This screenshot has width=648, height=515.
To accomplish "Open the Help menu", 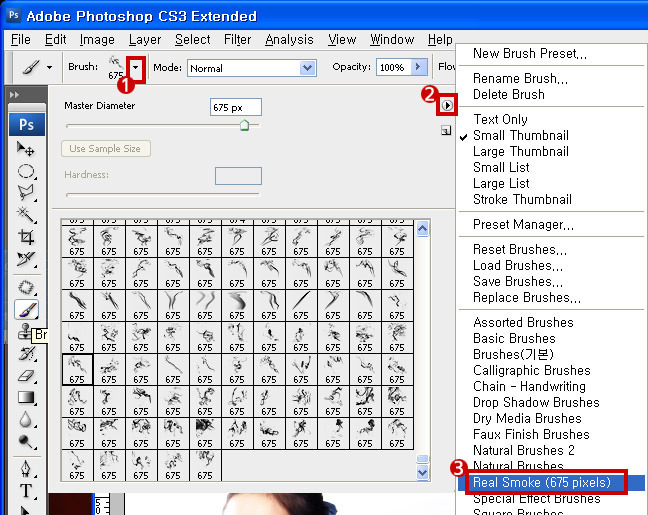I will [x=440, y=40].
